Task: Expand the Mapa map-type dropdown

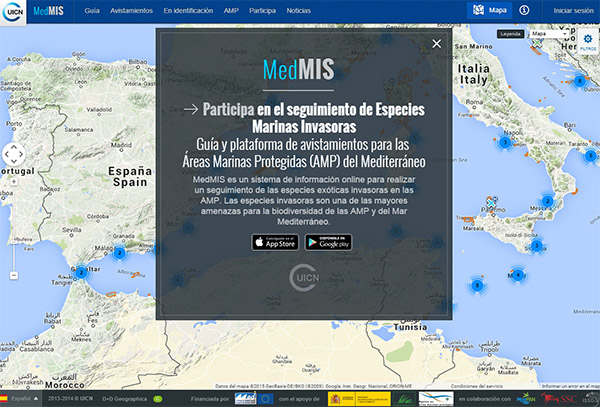Action: 549,34
